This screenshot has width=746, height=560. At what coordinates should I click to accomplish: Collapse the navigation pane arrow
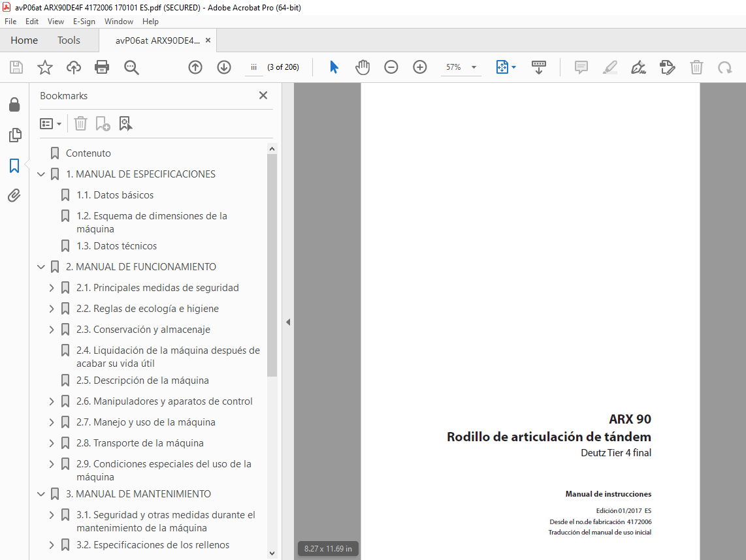288,322
